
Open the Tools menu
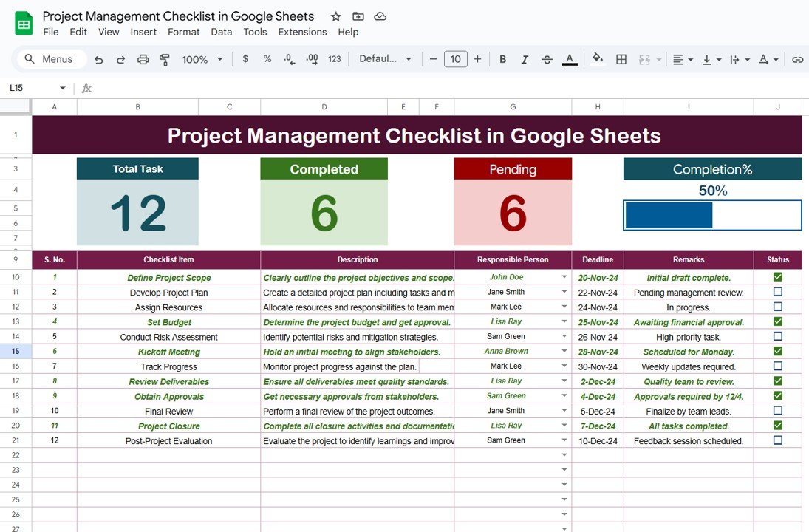point(255,32)
